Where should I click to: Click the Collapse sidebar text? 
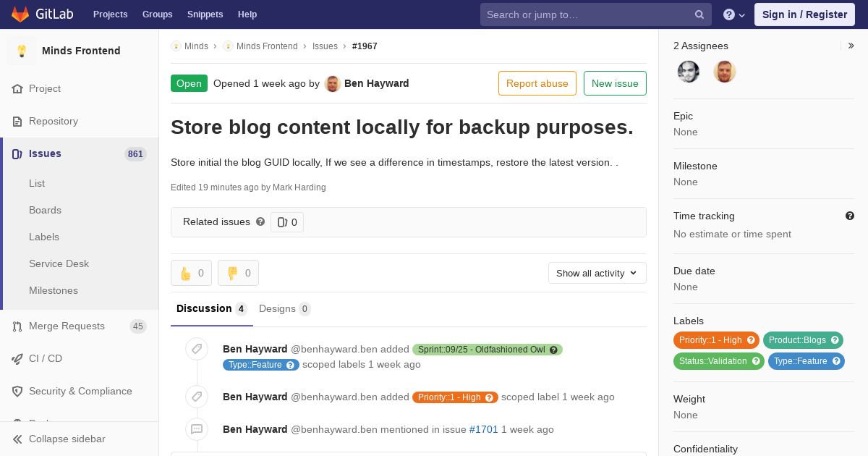point(67,439)
